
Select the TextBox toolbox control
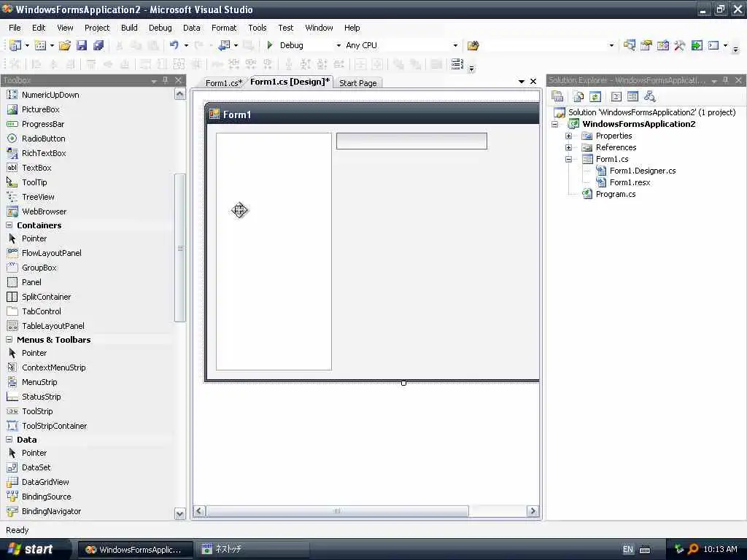tap(36, 168)
